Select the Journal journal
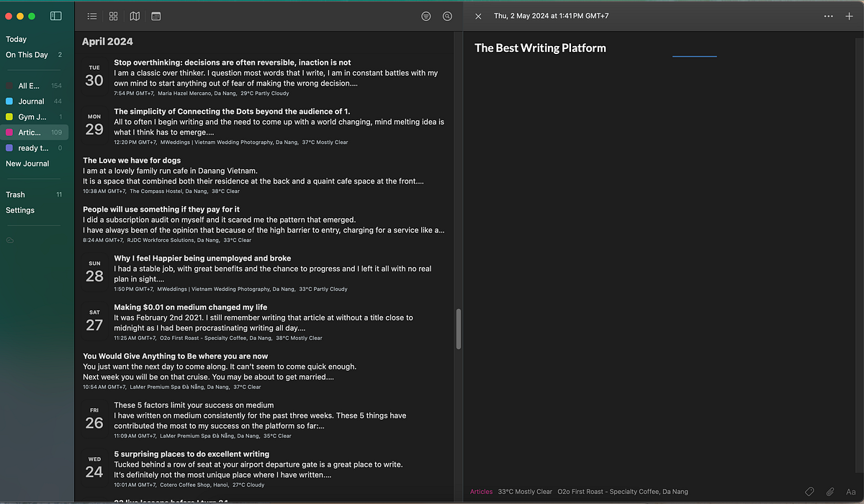 (35, 102)
